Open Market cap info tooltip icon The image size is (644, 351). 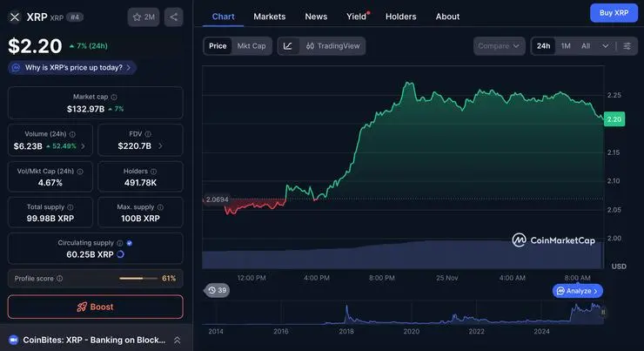tap(114, 97)
